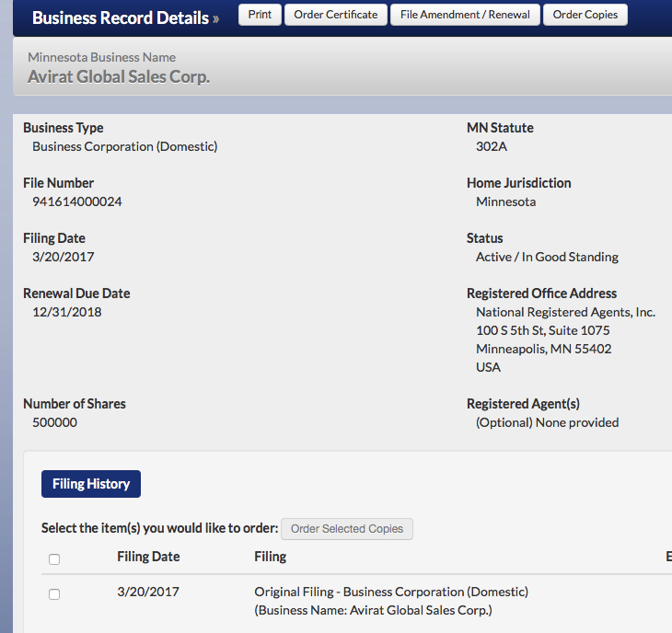Switch to the Filing History tab
This screenshot has height=633, width=672.
coord(90,484)
